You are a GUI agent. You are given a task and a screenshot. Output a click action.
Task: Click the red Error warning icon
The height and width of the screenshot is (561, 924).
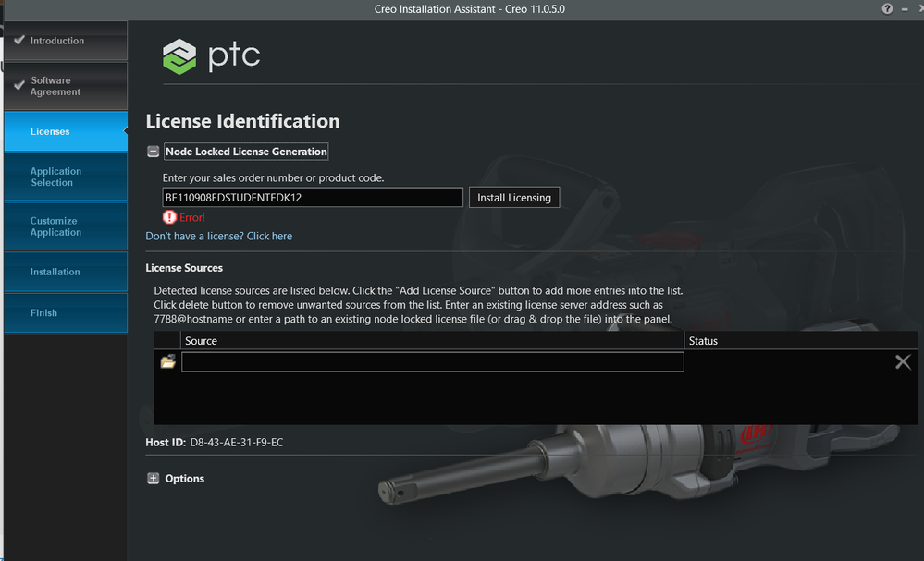coord(169,217)
